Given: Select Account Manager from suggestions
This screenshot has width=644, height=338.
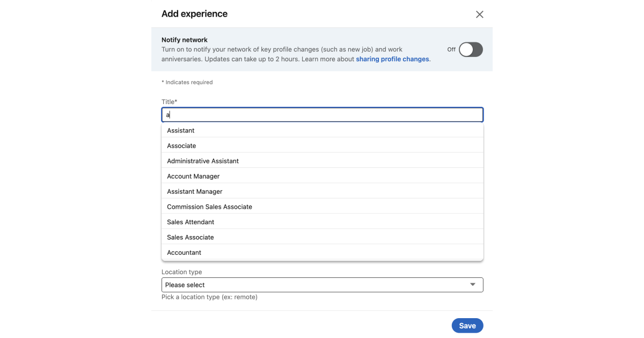Looking at the screenshot, I should point(193,177).
